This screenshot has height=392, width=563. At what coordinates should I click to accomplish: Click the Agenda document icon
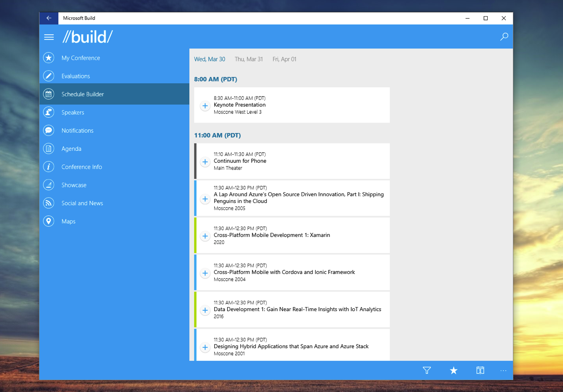click(x=49, y=149)
